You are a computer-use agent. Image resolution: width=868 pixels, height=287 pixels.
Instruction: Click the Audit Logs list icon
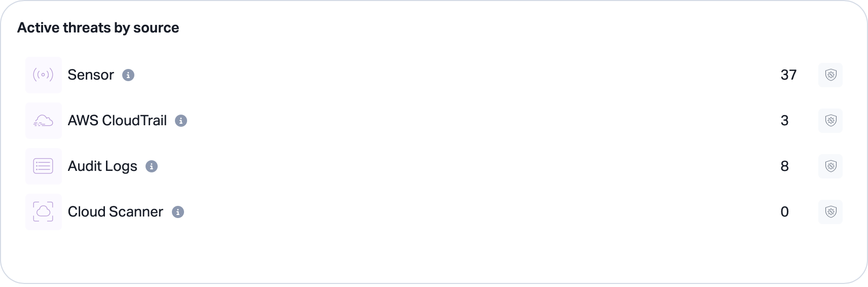tap(43, 166)
